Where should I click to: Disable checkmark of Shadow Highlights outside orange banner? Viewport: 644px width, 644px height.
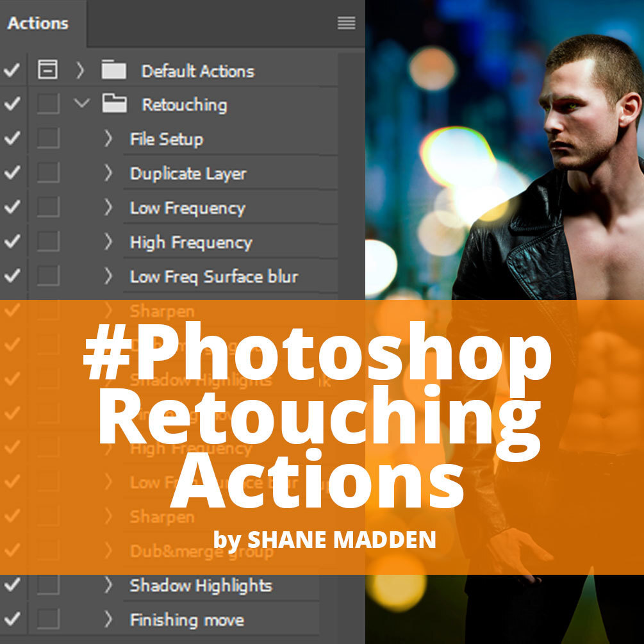(12, 584)
